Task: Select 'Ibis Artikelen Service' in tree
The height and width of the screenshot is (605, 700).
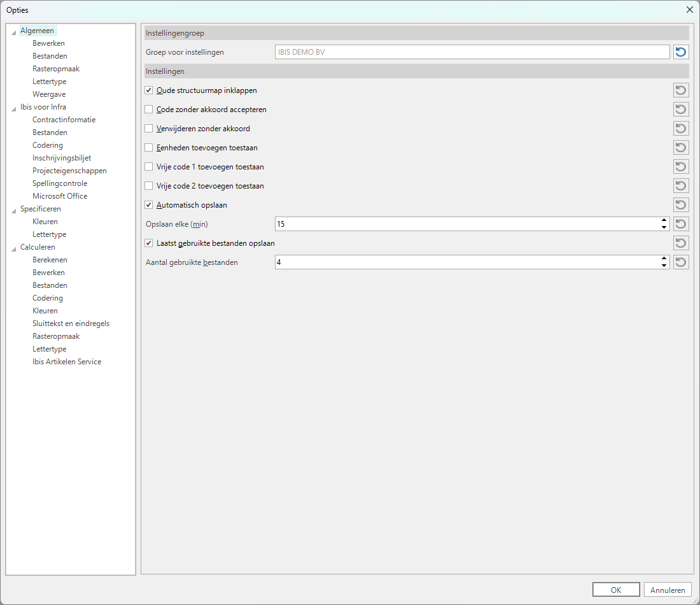Action: point(67,362)
